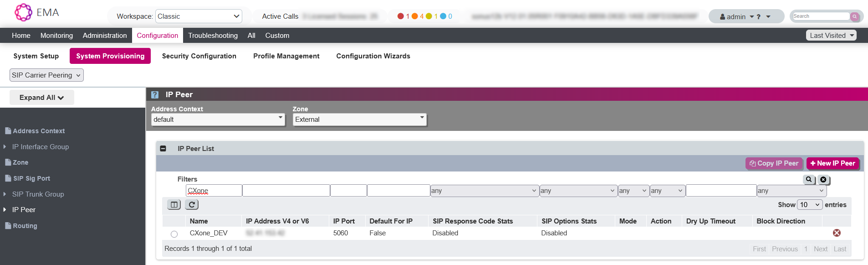Click the red critical alarm indicator
The height and width of the screenshot is (265, 868).
(401, 16)
